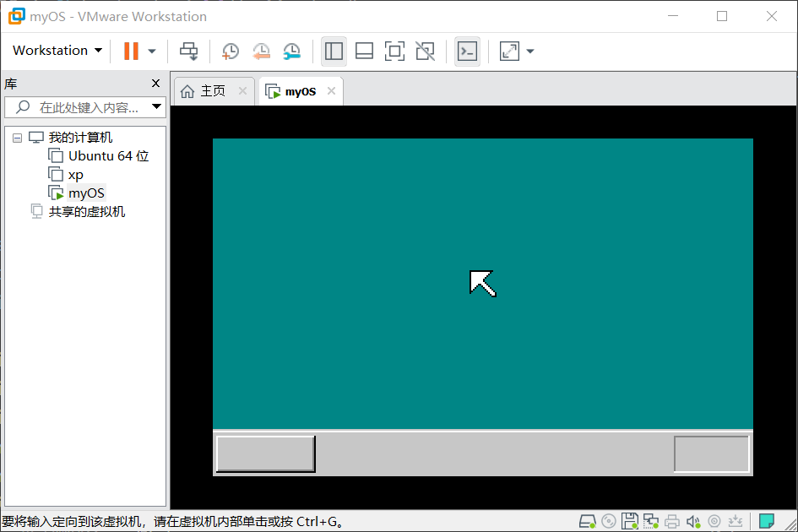Maximize the VMware Workstation window
The image size is (798, 532).
click(722, 16)
